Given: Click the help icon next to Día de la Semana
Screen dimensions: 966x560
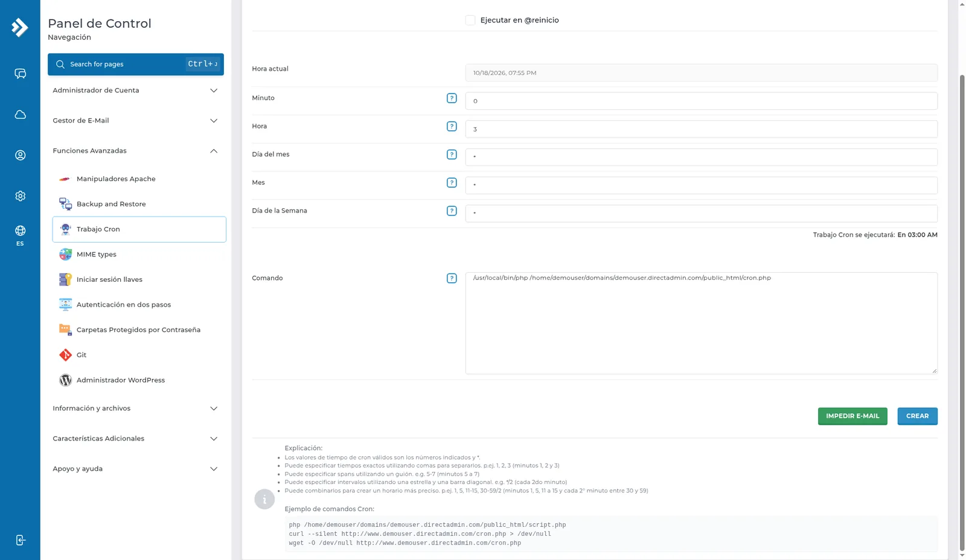Looking at the screenshot, I should click(x=452, y=211).
